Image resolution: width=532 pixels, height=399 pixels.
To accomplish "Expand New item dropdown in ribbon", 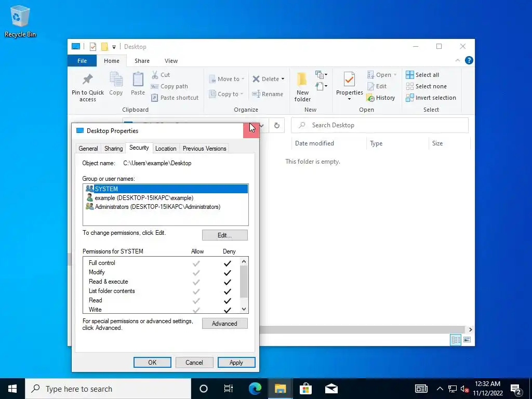I will pyautogui.click(x=321, y=75).
